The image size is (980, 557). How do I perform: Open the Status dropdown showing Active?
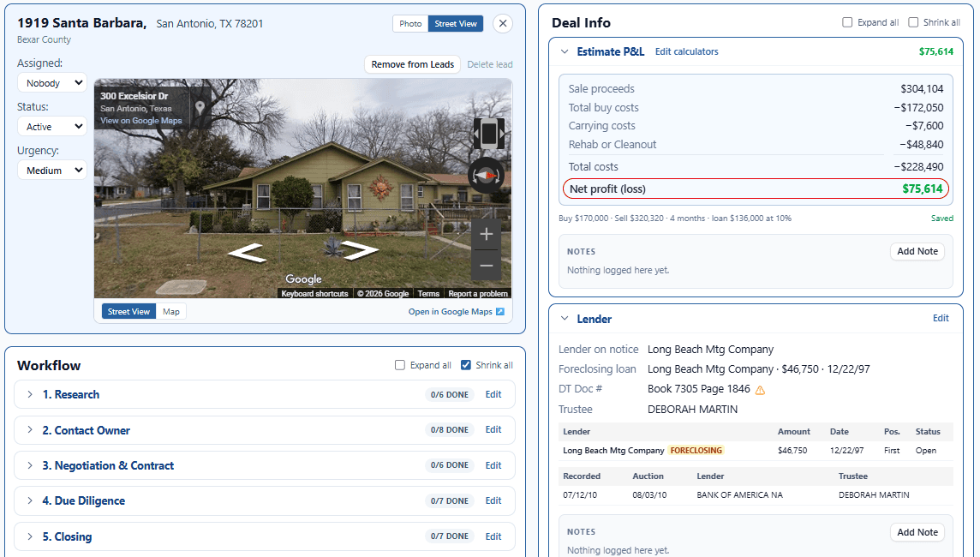52,126
